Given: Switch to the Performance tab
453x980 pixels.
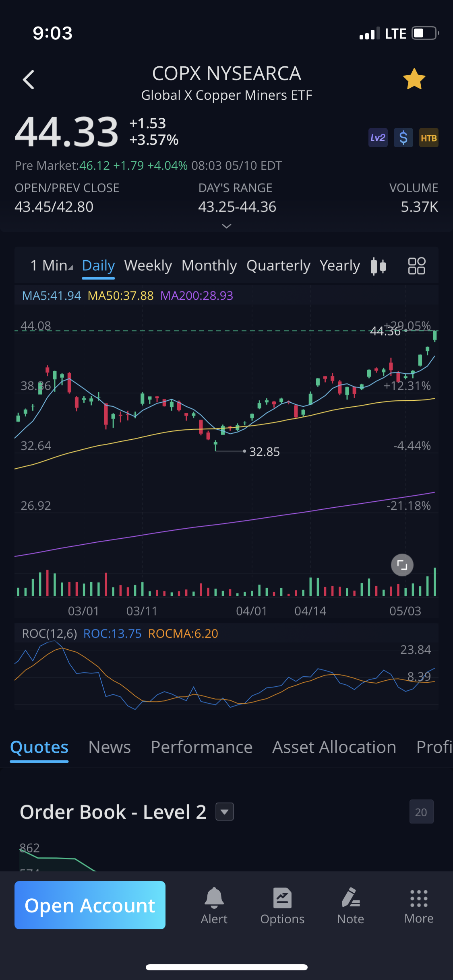Looking at the screenshot, I should point(201,747).
